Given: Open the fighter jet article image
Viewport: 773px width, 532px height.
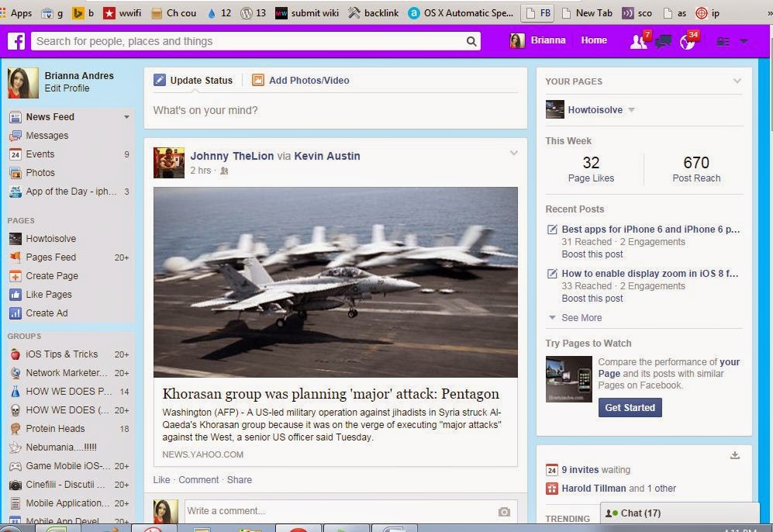Looking at the screenshot, I should click(335, 282).
